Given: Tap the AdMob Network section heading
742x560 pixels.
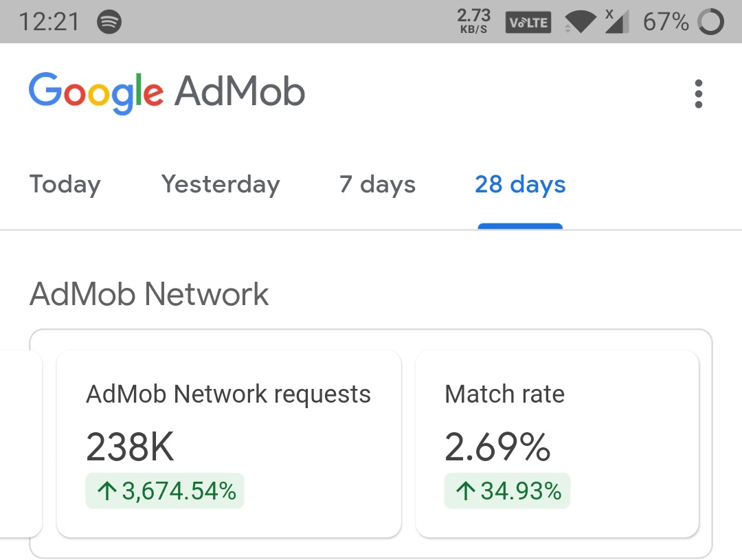Looking at the screenshot, I should (x=149, y=294).
